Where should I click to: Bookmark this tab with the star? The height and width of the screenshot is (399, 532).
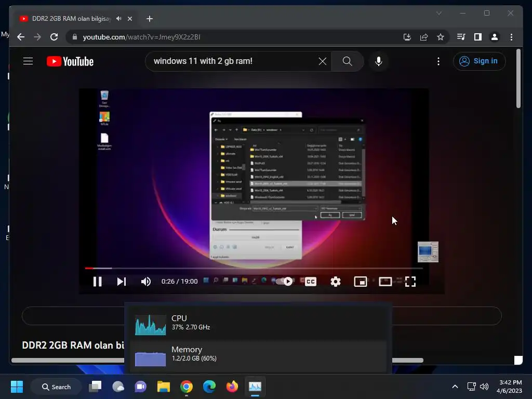441,37
